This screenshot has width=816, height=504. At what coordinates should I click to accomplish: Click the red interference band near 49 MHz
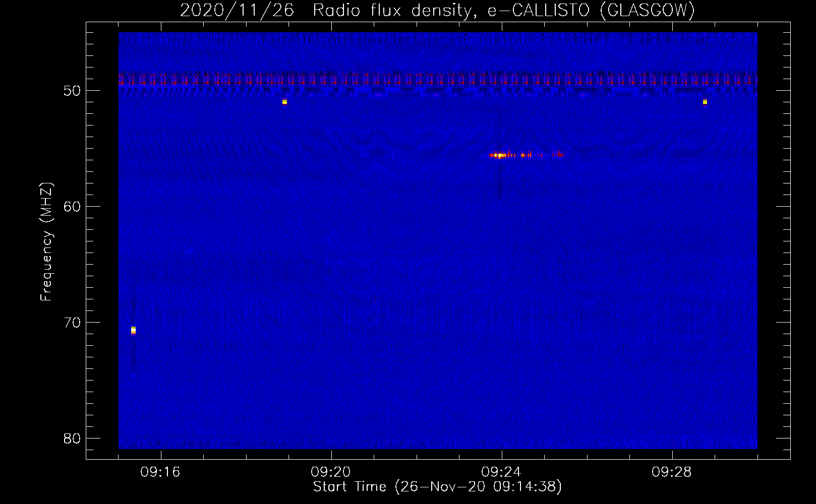(x=438, y=80)
